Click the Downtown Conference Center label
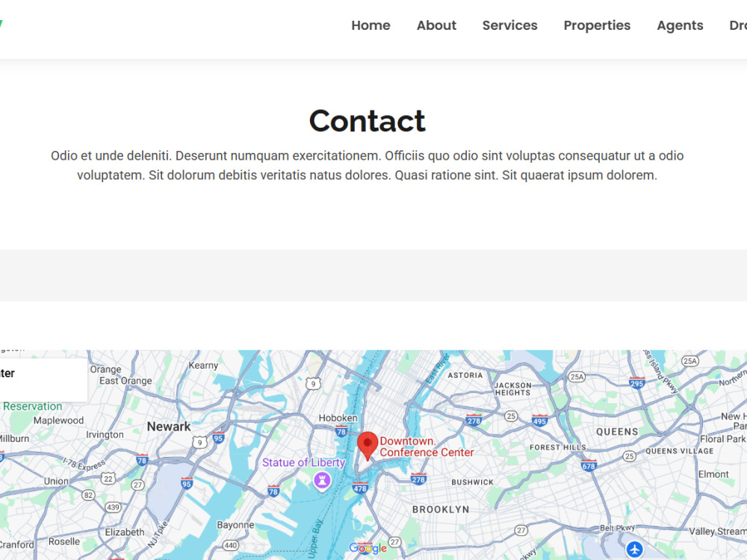This screenshot has height=560, width=747. 427,447
